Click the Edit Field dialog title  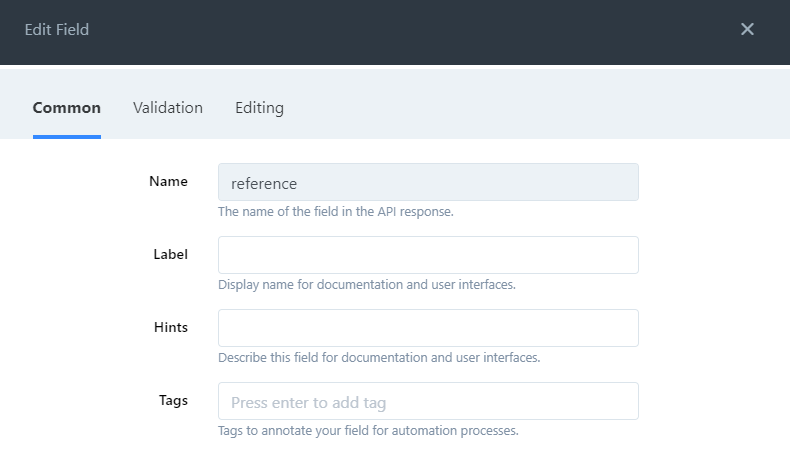[57, 30]
